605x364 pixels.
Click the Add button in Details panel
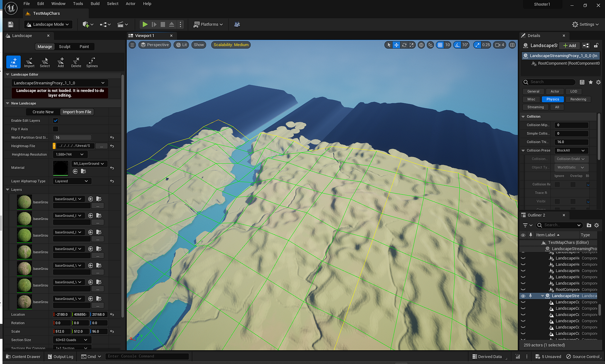569,45
